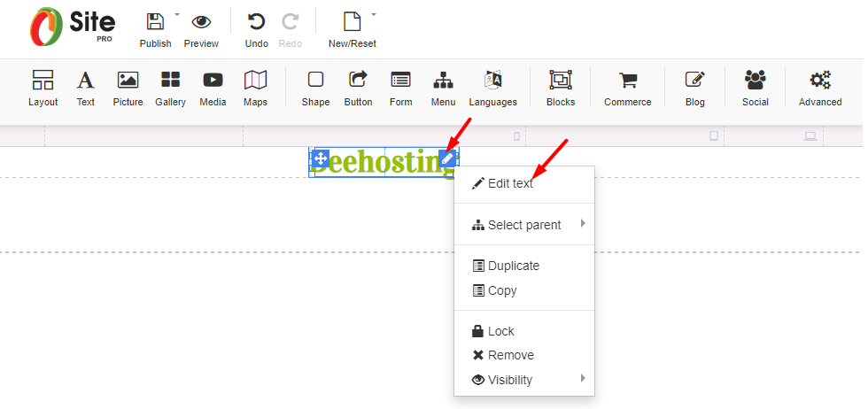The height and width of the screenshot is (409, 868).
Task: Select the Text tool
Action: (x=85, y=88)
